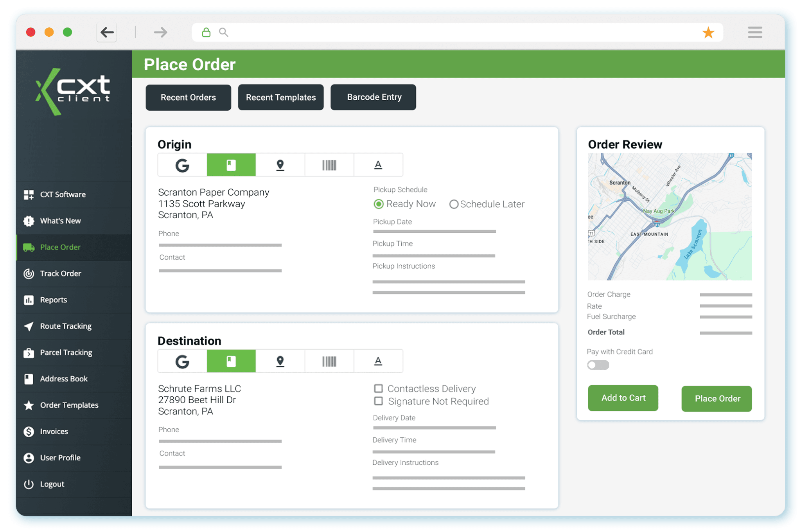The height and width of the screenshot is (532, 801).
Task: Open the map pin location picker for Destination
Action: (x=280, y=361)
